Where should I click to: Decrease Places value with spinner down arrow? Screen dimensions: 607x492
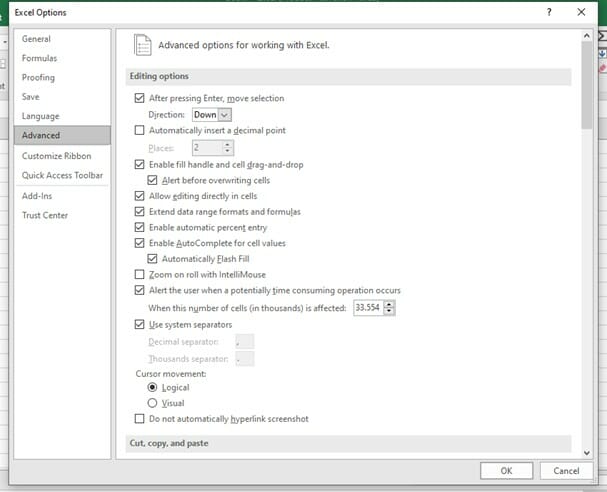point(228,151)
